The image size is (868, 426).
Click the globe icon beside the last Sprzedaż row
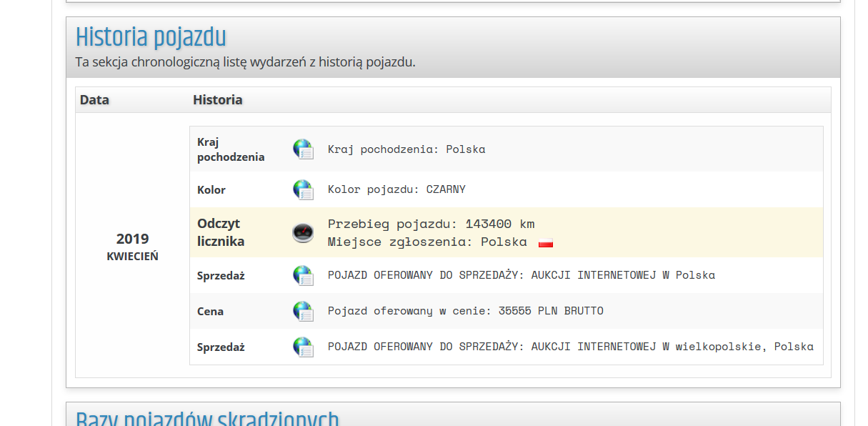click(303, 347)
